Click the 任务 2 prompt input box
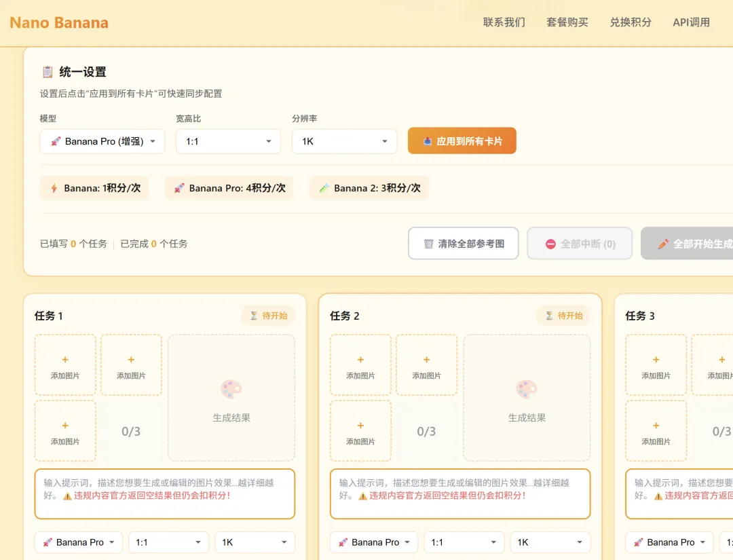733x560 pixels. (x=460, y=493)
